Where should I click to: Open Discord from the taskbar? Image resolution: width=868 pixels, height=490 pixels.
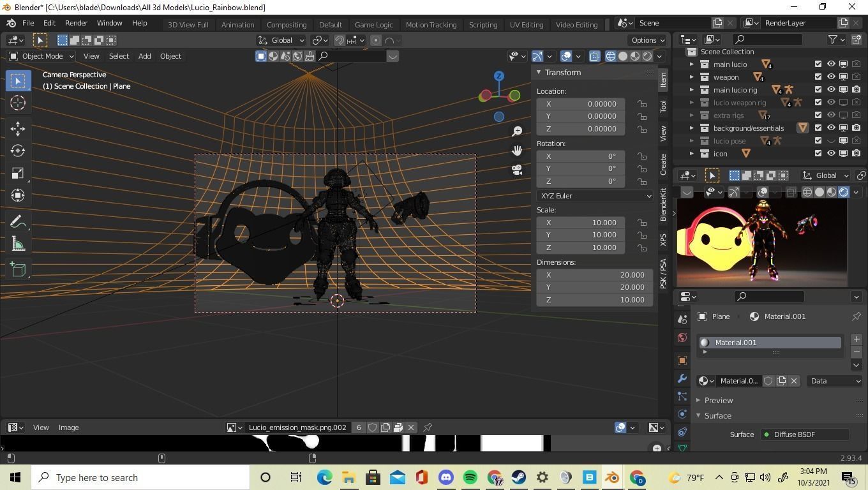click(445, 477)
